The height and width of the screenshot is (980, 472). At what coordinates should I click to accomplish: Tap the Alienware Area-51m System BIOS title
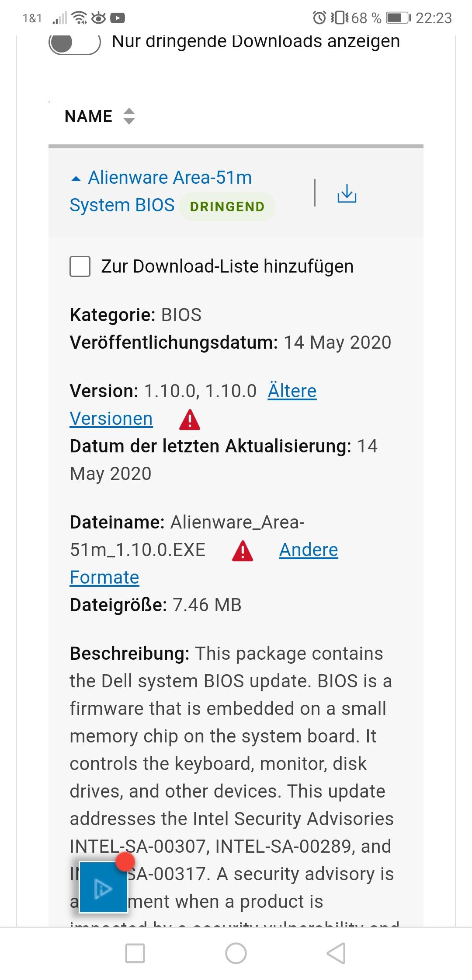tap(161, 191)
